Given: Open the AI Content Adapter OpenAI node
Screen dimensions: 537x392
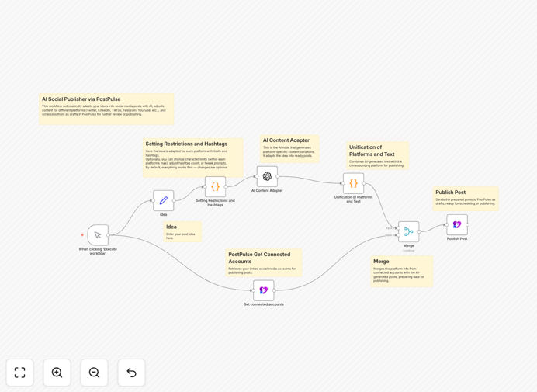Looking at the screenshot, I should [267, 176].
